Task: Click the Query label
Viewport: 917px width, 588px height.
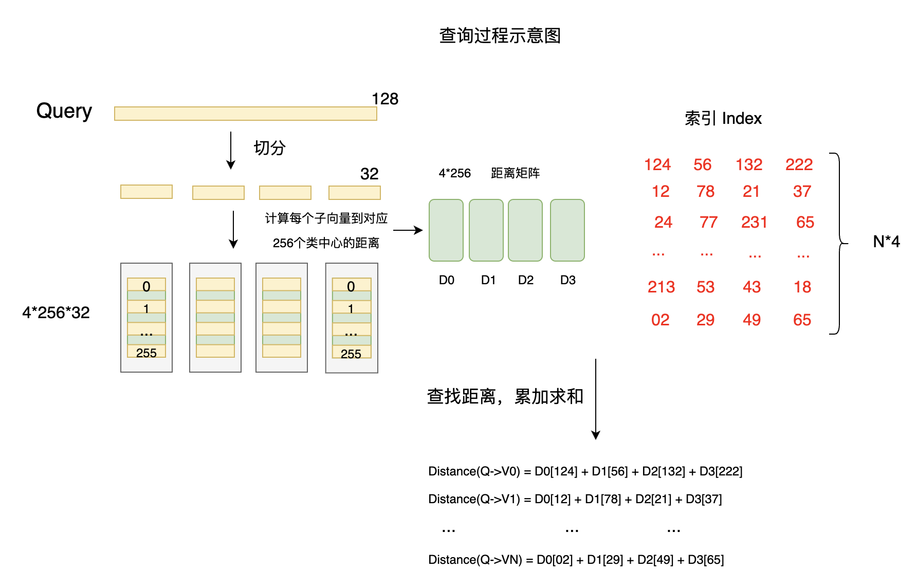Action: click(64, 111)
